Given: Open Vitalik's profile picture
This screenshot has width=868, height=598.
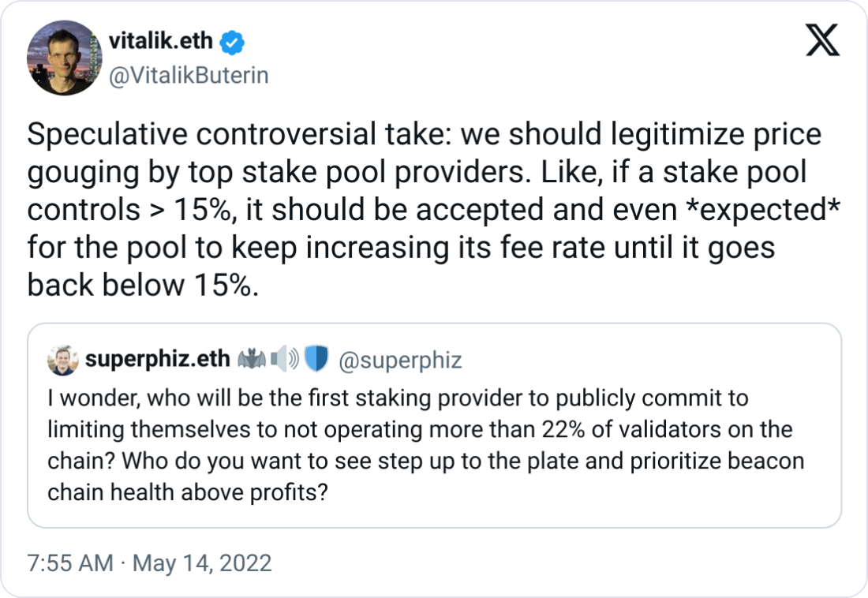Looking at the screenshot, I should click(64, 58).
